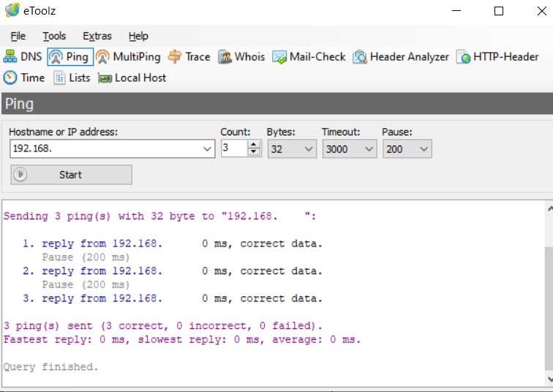Click the 'Fastest reply' statistics line

pyautogui.click(x=182, y=339)
